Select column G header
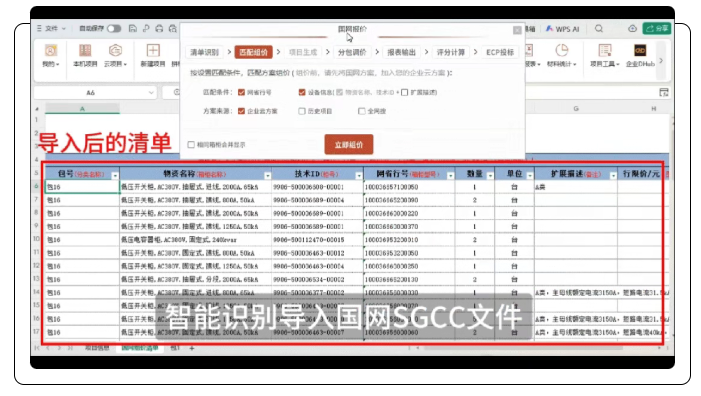The height and width of the screenshot is (396, 701). [x=576, y=109]
